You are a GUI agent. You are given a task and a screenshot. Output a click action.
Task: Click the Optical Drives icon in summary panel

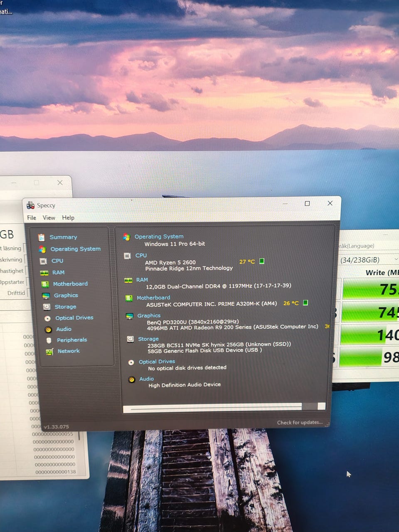click(131, 362)
